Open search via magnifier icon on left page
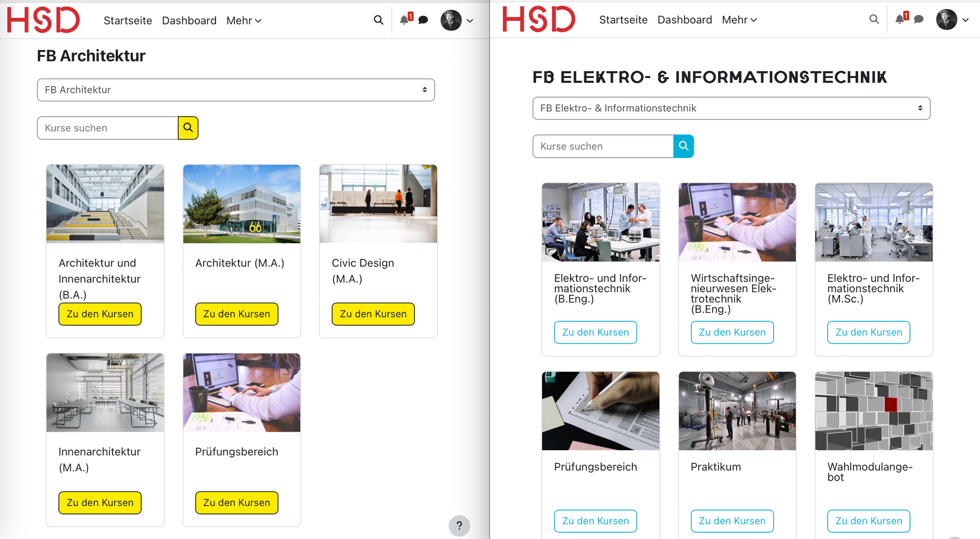 (x=378, y=20)
